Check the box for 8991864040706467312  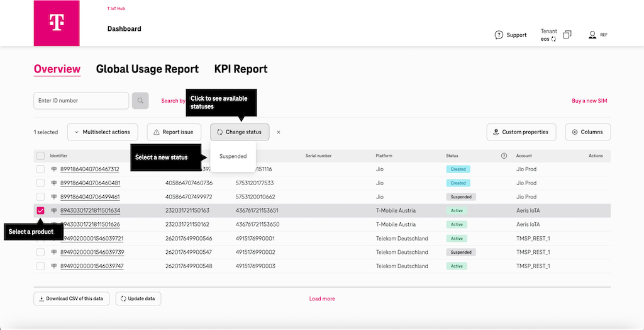pyautogui.click(x=41, y=169)
